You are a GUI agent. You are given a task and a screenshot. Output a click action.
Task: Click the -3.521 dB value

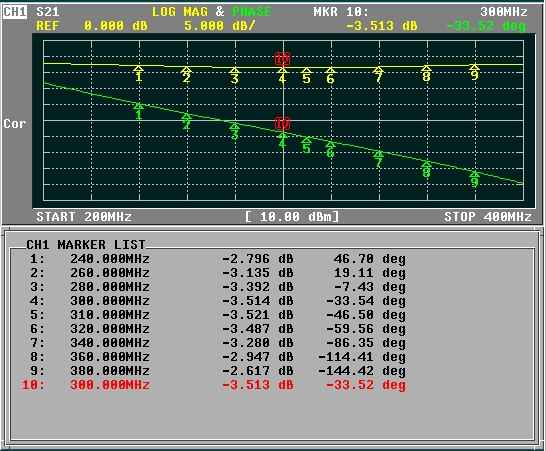(258, 315)
